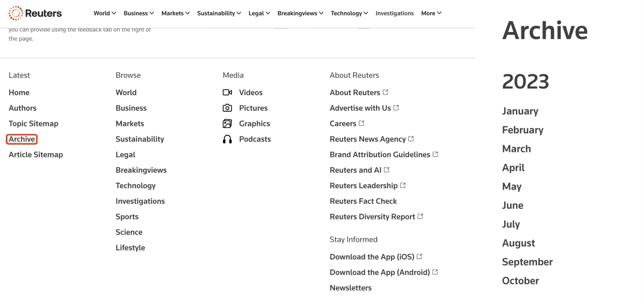Open the Careers link under About Reuters
The height and width of the screenshot is (303, 644).
pos(343,123)
